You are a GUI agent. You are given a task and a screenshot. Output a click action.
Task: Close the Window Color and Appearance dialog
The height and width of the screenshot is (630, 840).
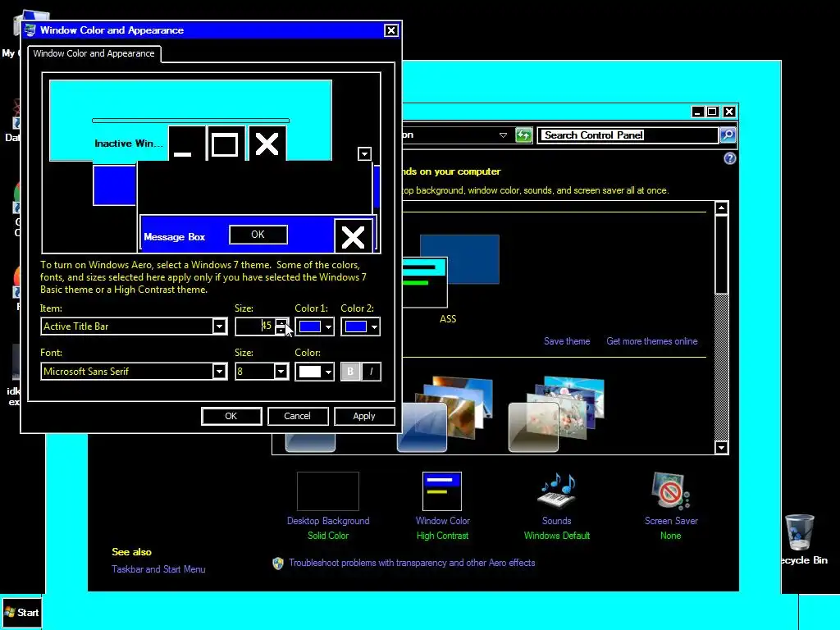coord(391,30)
